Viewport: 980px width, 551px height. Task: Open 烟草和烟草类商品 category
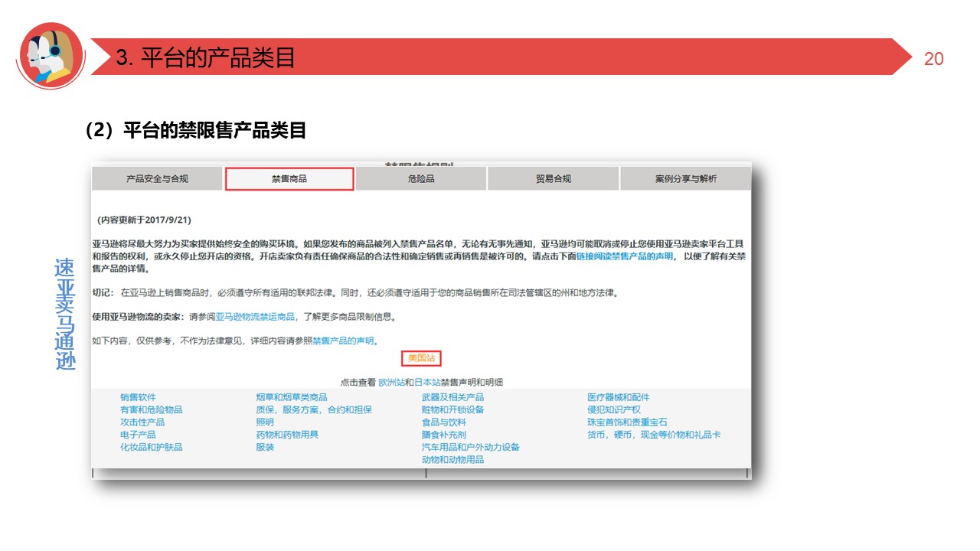292,397
